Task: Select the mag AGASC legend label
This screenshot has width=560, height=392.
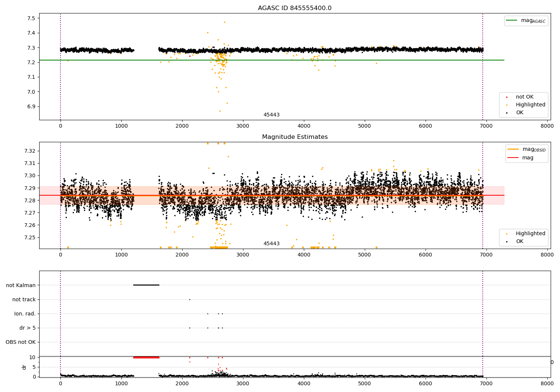Action: (x=533, y=21)
